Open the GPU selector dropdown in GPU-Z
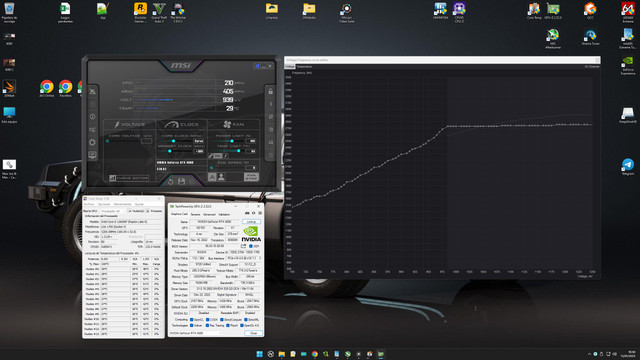This screenshot has width=640, height=360. pyautogui.click(x=196, y=333)
